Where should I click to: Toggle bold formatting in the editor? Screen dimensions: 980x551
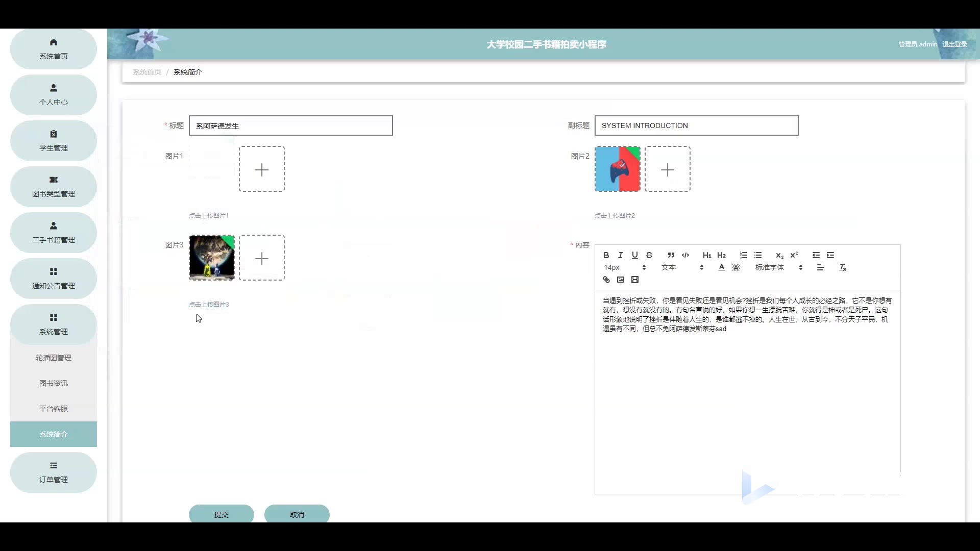[x=606, y=255]
